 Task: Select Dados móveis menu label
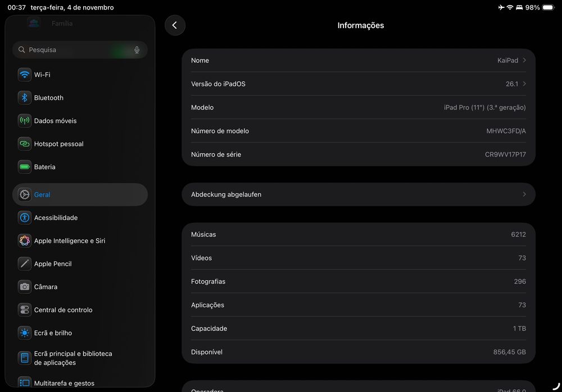point(55,121)
